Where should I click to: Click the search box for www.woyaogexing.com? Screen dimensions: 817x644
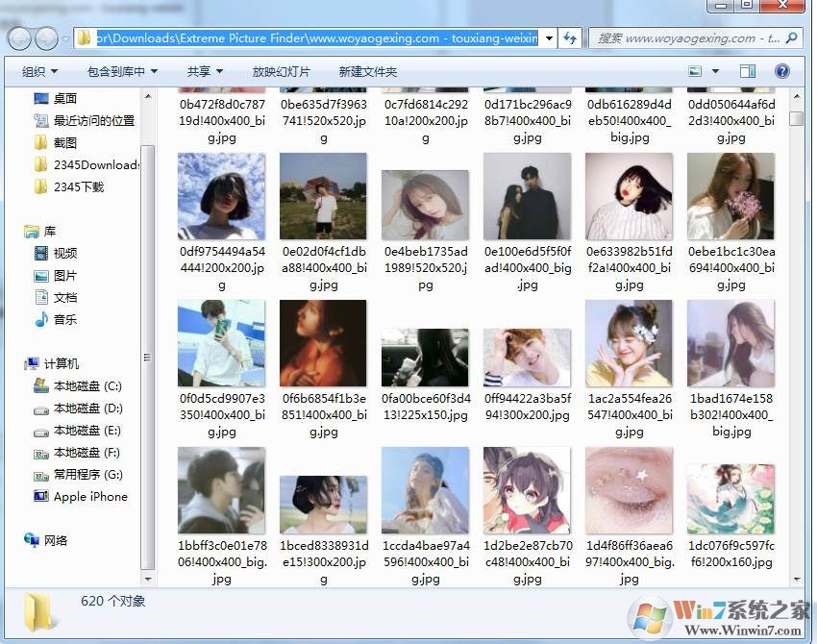(687, 38)
